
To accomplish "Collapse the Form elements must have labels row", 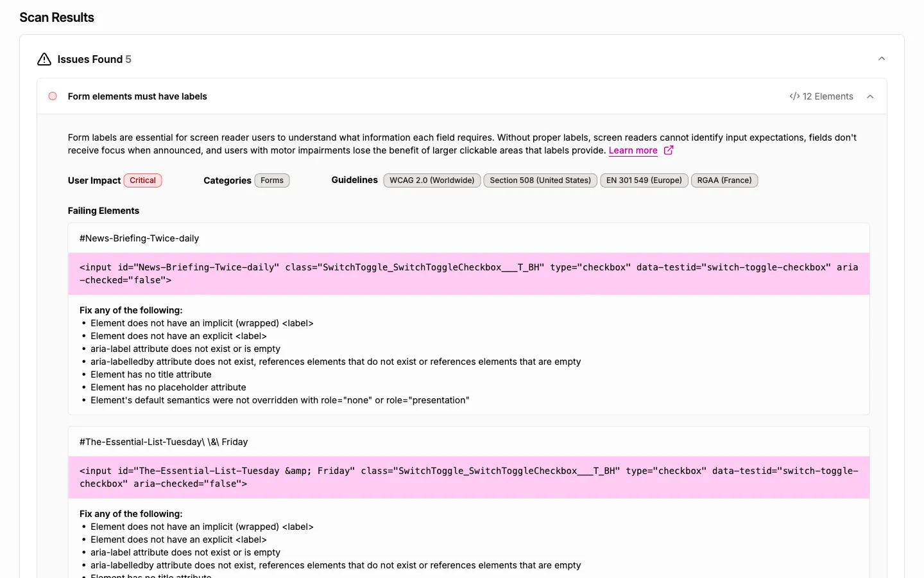I will coord(870,96).
